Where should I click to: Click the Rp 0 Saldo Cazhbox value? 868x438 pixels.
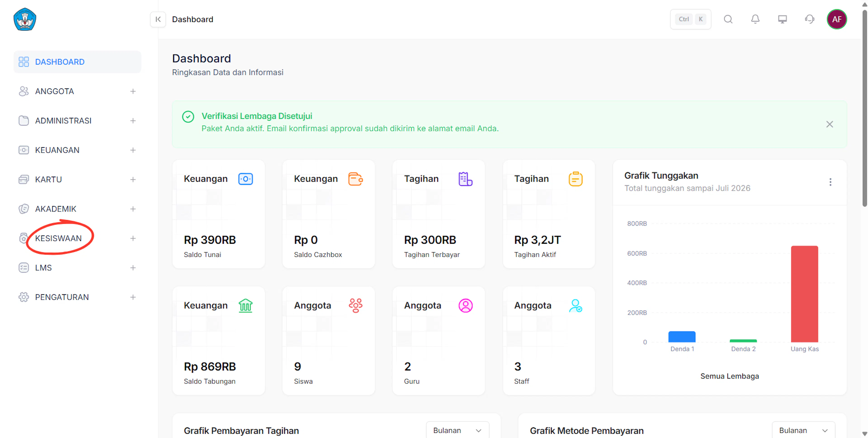[306, 240]
